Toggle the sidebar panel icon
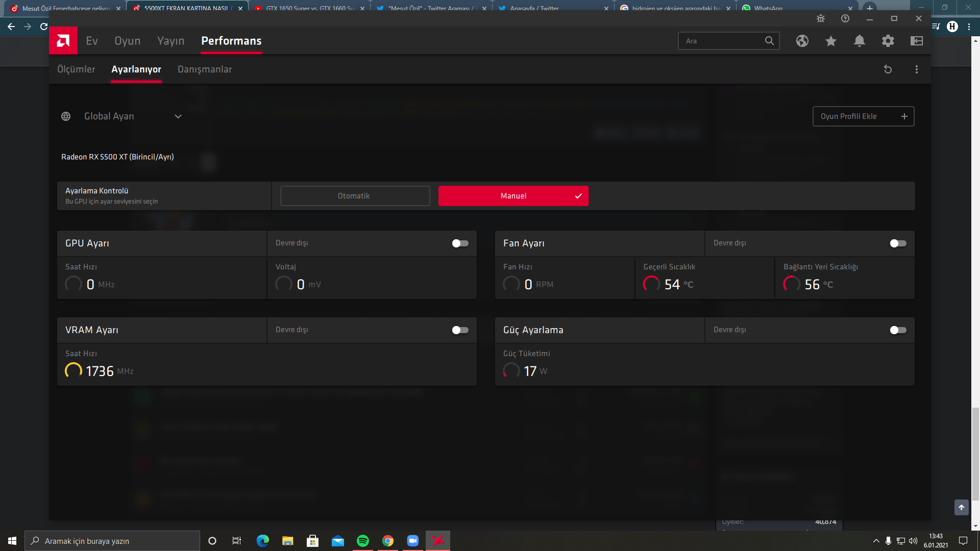The image size is (980, 551). click(x=917, y=41)
